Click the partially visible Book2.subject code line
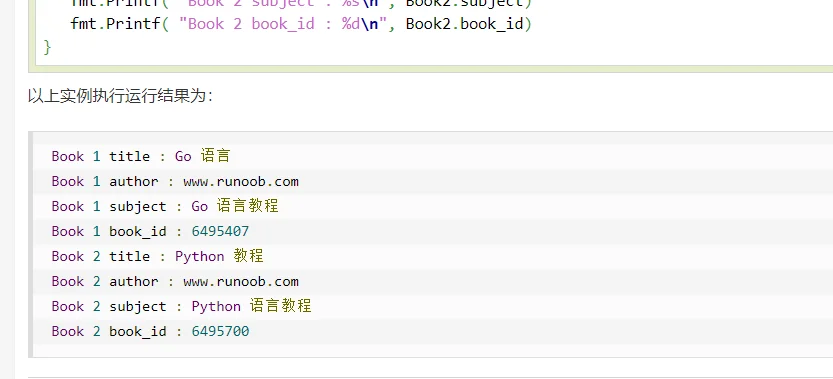The image size is (833, 379). [x=301, y=3]
